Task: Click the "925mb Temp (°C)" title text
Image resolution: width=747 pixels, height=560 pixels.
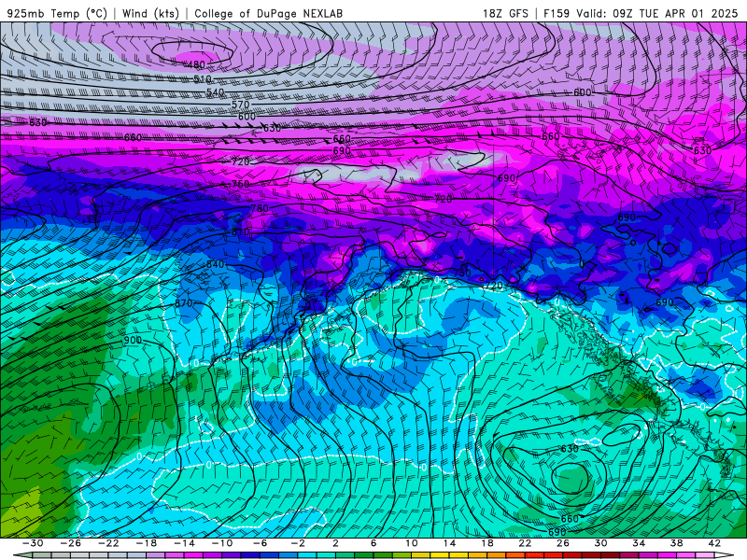Action: coord(57,13)
